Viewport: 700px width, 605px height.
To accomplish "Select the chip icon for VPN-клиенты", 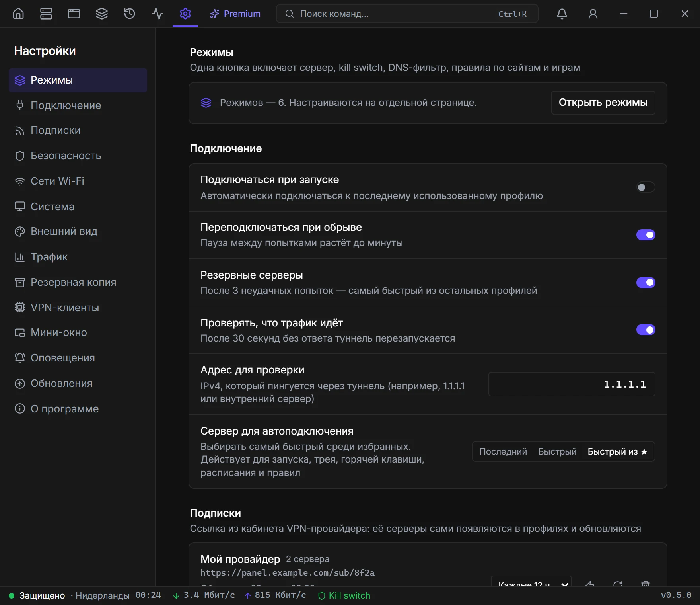I will coord(19,307).
